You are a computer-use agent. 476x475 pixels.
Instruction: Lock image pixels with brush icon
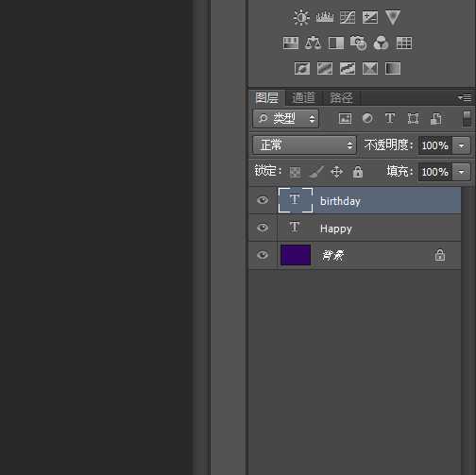(x=316, y=172)
